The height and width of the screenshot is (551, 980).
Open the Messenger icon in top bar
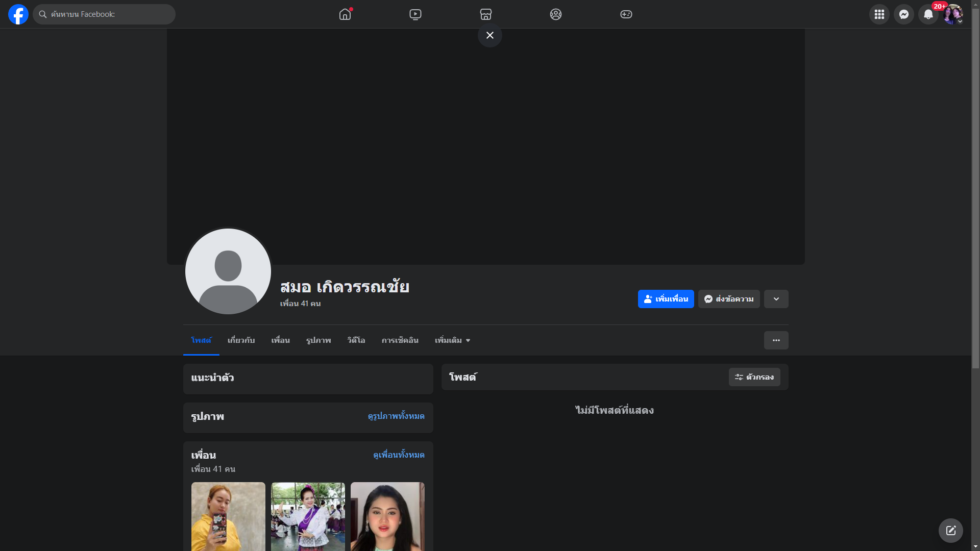(x=904, y=14)
